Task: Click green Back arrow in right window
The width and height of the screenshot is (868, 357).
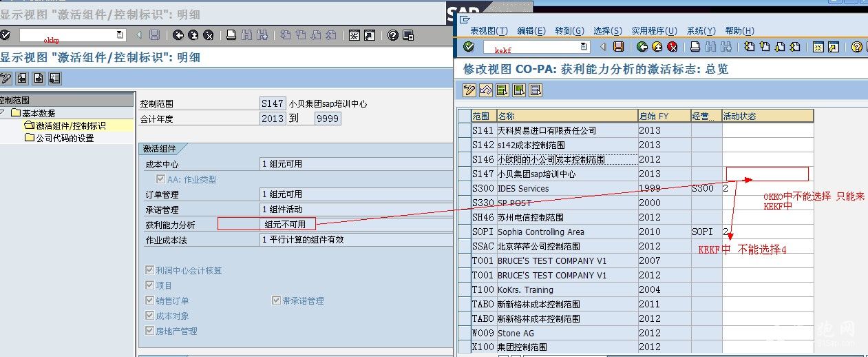Action: (x=642, y=47)
